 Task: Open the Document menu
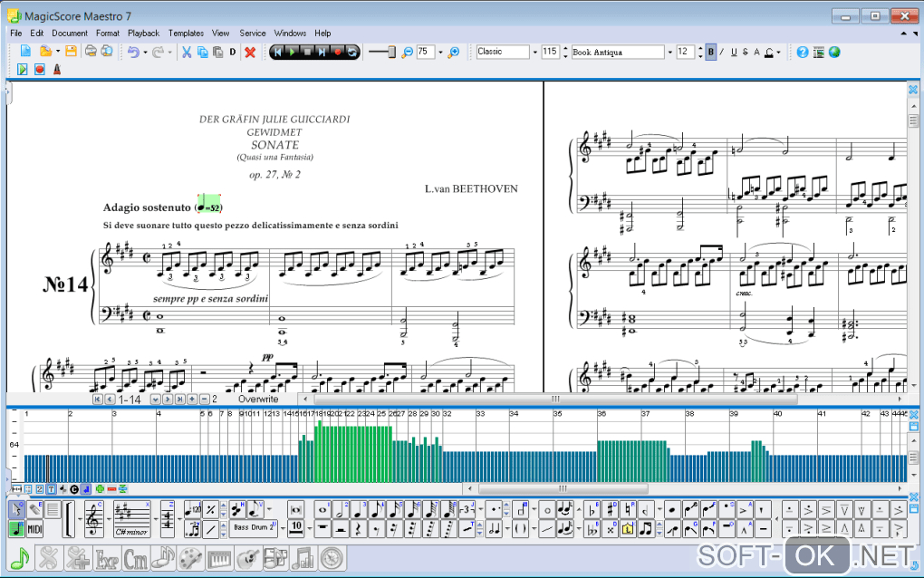coord(70,34)
